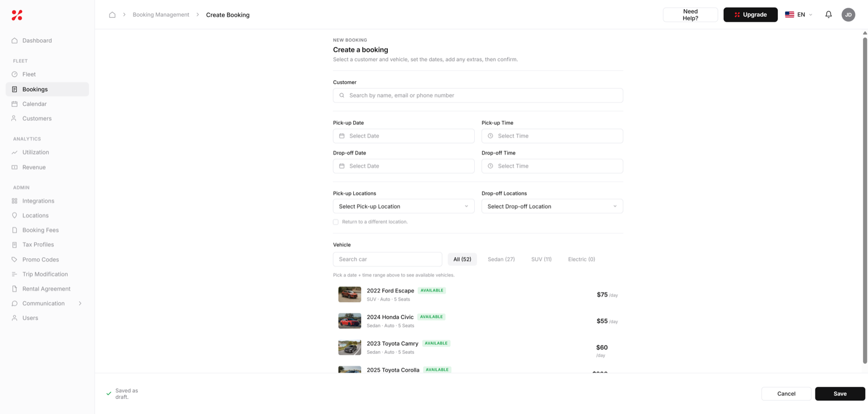
Task: Click the Revenue sidebar icon
Action: coord(15,167)
